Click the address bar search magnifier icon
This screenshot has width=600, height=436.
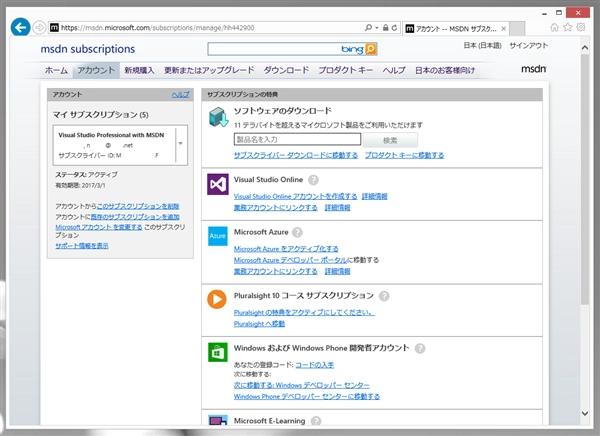click(368, 28)
